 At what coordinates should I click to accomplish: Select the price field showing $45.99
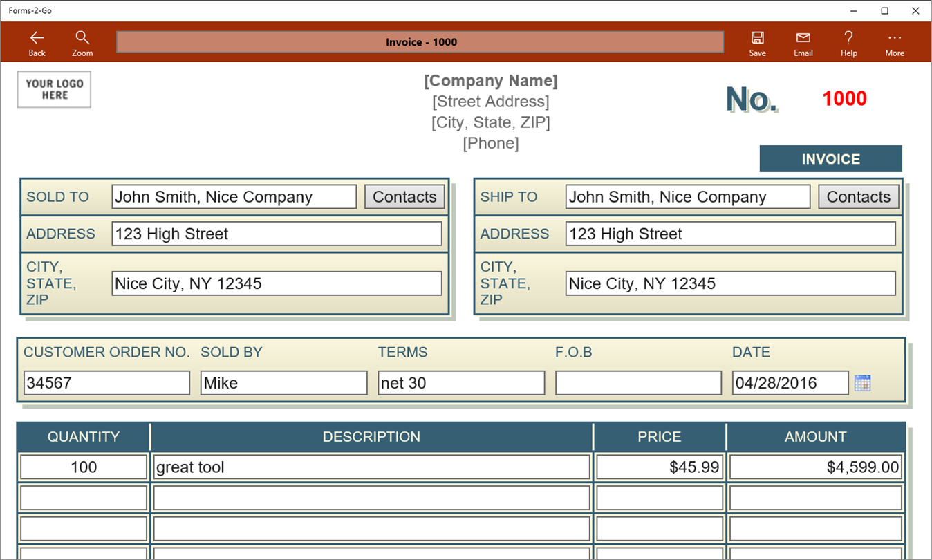coord(659,467)
